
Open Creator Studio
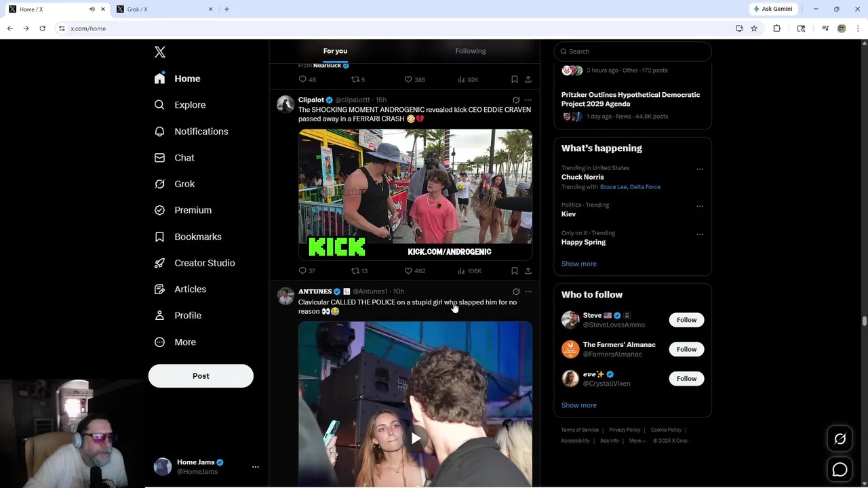click(x=194, y=263)
